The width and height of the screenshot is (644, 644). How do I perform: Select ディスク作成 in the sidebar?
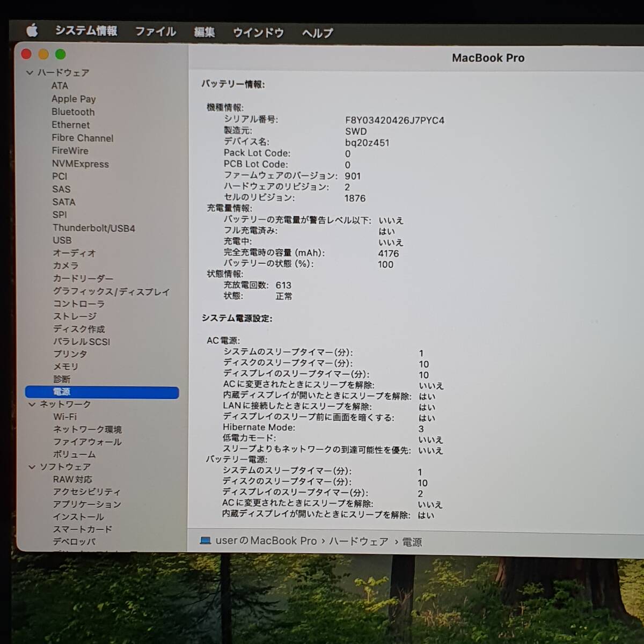point(79,329)
